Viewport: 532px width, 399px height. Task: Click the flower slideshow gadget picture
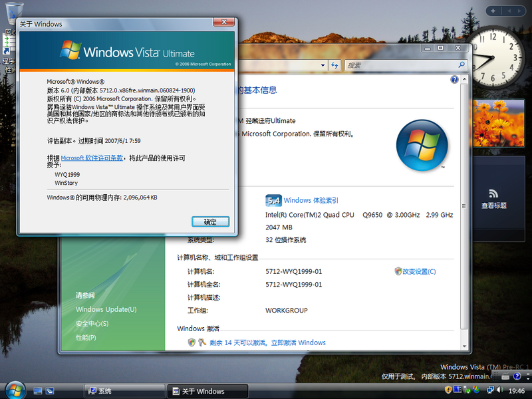pyautogui.click(x=498, y=123)
